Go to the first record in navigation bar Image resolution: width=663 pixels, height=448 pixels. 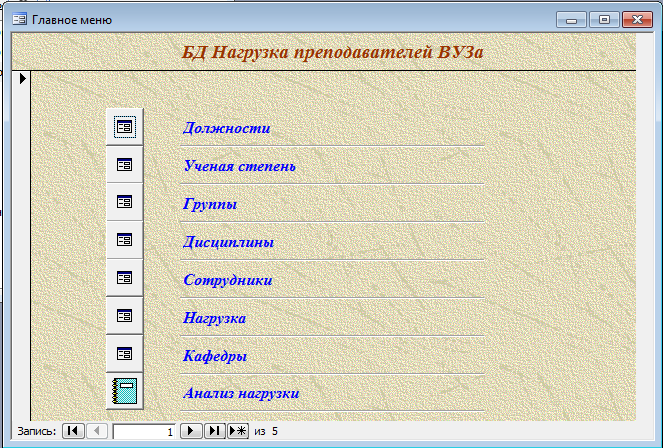point(73,431)
